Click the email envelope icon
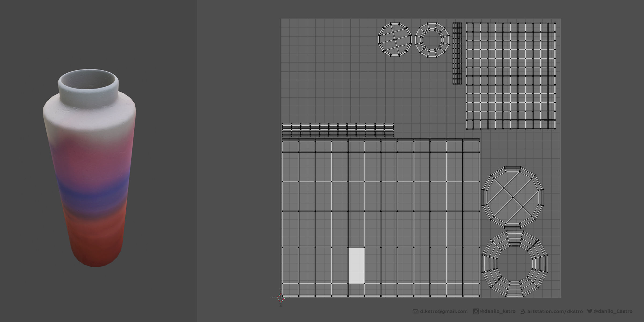 click(415, 312)
